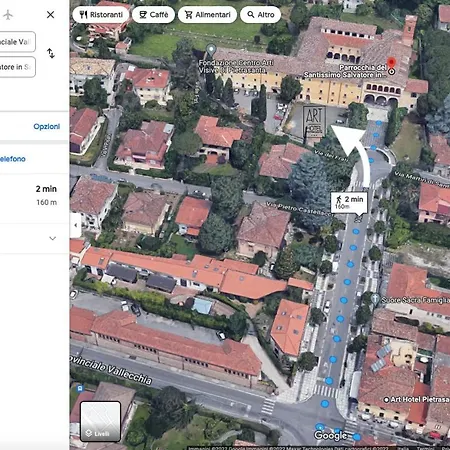The image size is (450, 450).
Task: Filter by Alimentari
Action: tap(207, 15)
